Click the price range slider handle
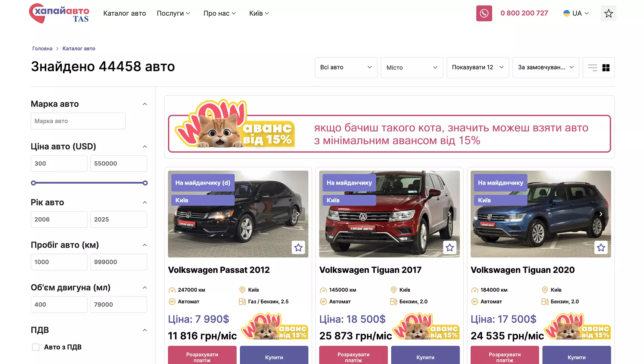 tap(33, 183)
